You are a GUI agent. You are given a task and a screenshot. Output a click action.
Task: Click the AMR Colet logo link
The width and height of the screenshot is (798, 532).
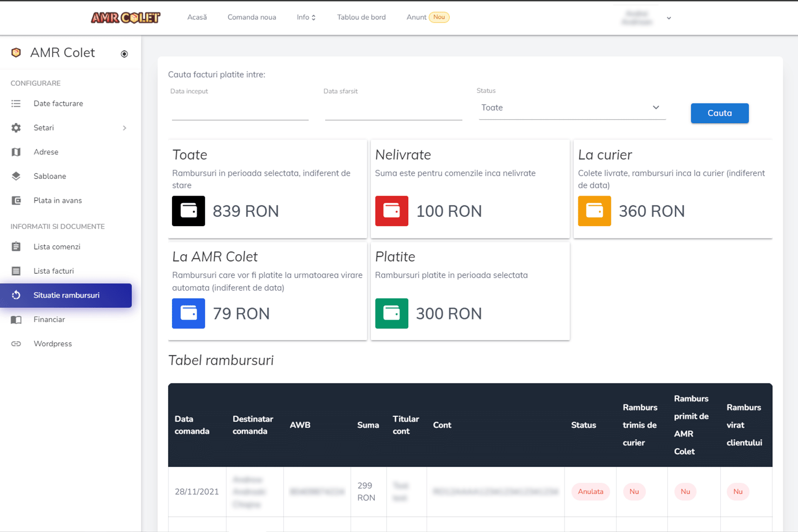(126, 18)
